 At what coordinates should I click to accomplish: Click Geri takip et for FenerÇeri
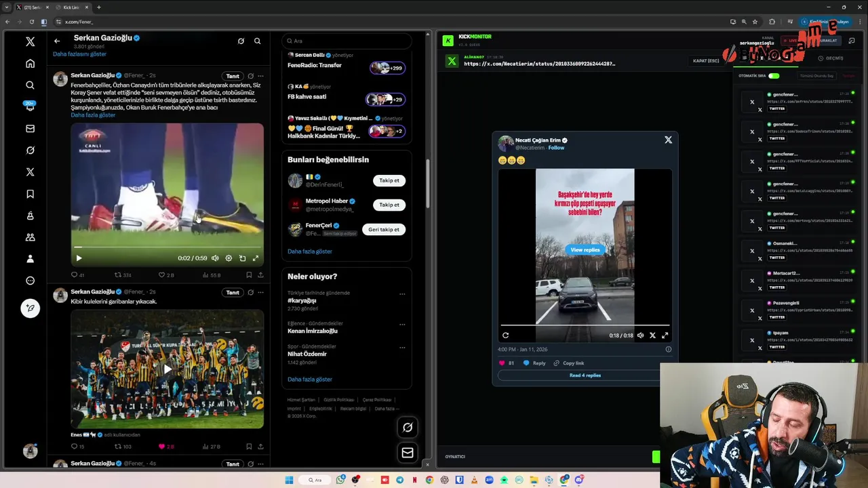(384, 230)
